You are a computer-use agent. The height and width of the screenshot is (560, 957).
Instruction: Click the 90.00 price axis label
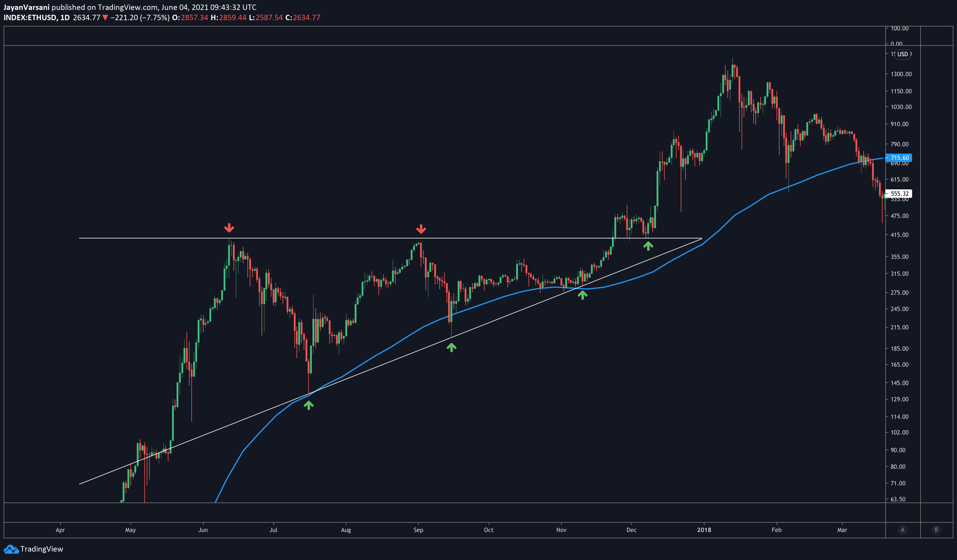point(898,450)
